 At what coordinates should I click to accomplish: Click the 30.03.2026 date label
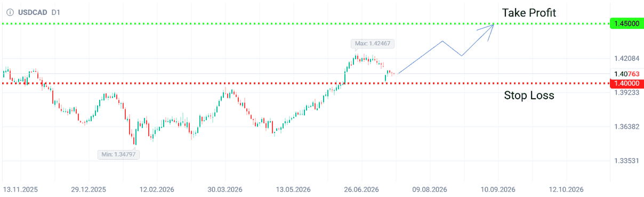coord(224,190)
